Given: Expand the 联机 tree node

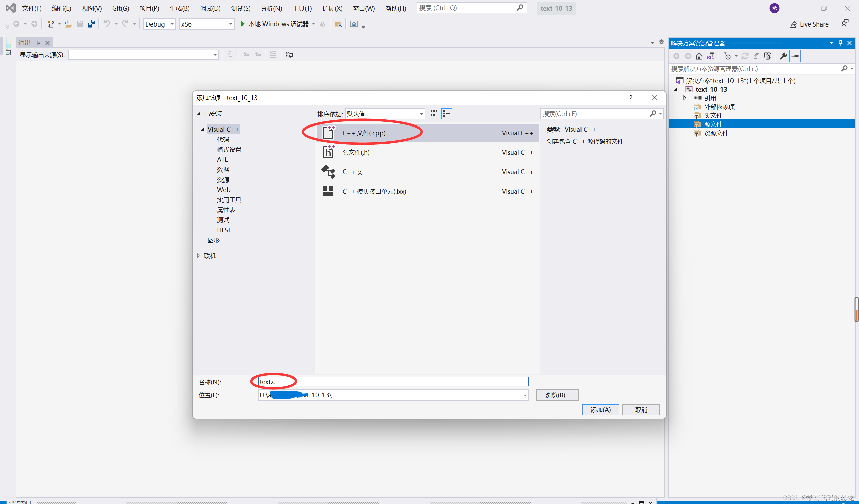Looking at the screenshot, I should (x=198, y=256).
